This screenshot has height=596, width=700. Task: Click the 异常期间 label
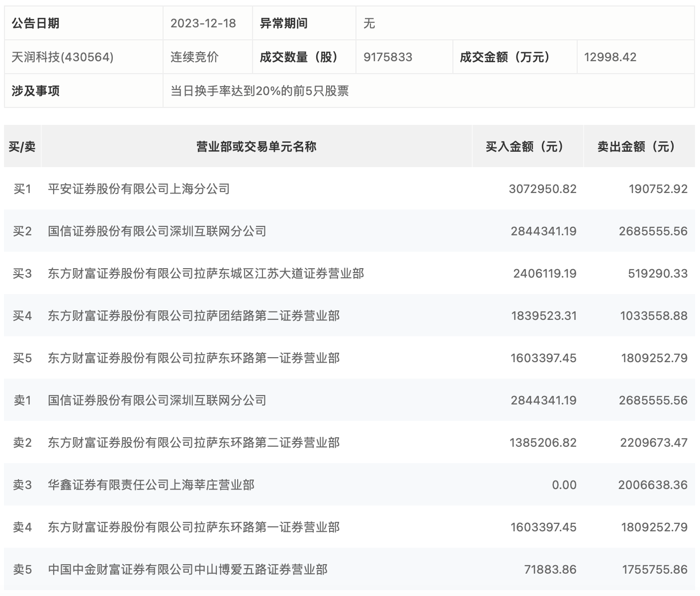tap(283, 23)
